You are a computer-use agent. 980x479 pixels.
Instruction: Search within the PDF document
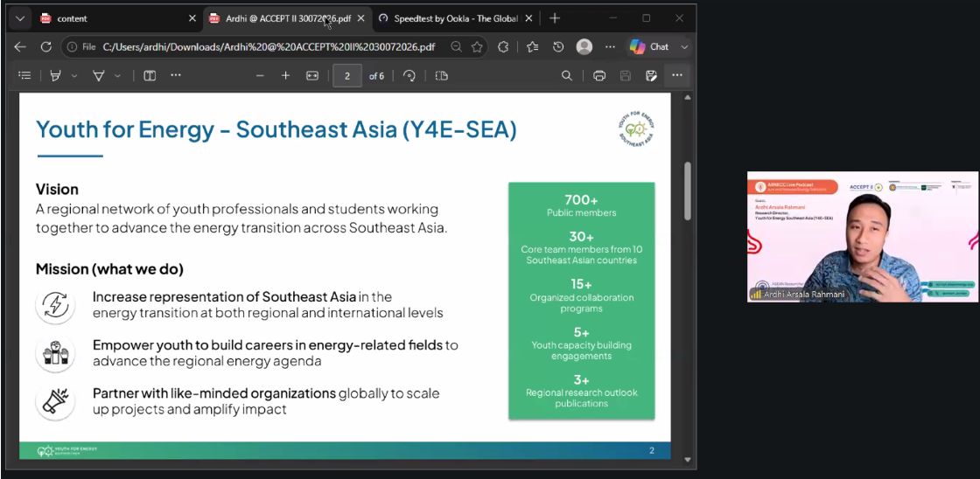coord(567,75)
